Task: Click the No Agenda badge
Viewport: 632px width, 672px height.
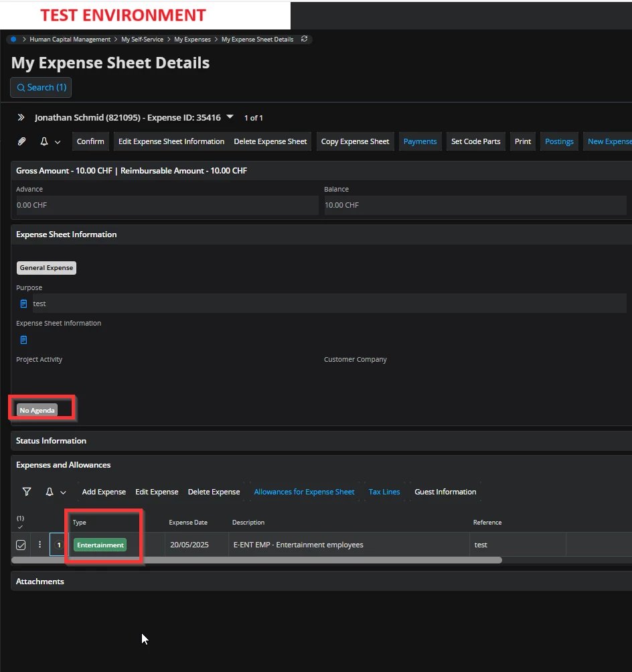Action: pyautogui.click(x=37, y=410)
